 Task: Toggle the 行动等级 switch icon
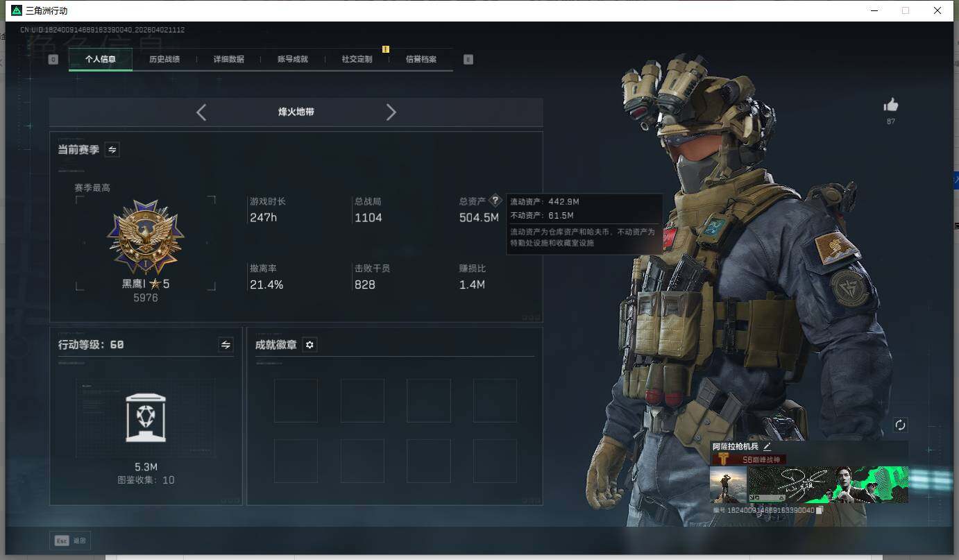point(226,344)
